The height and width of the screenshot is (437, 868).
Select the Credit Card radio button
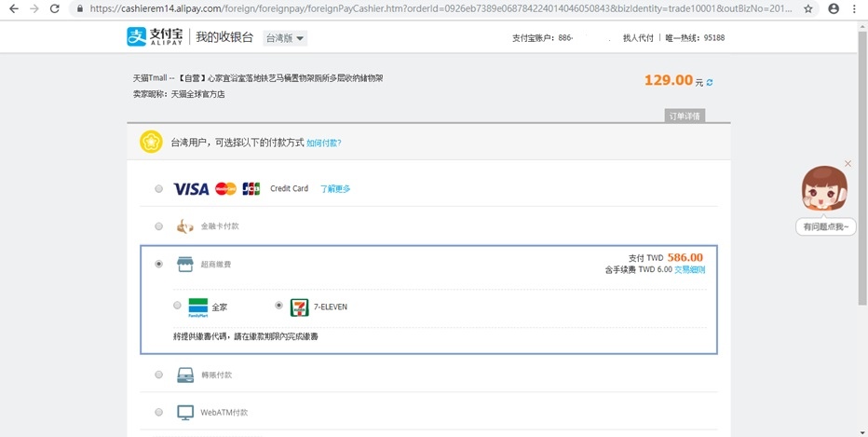(159, 189)
